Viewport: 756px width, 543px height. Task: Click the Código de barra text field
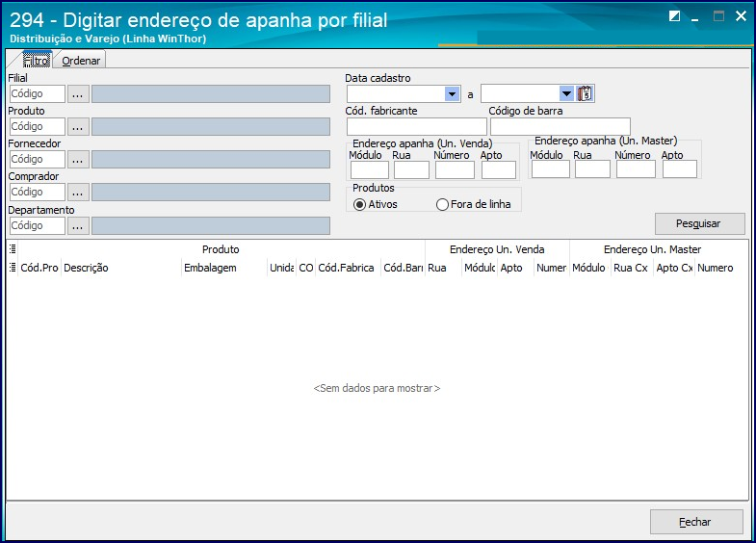[x=560, y=127]
